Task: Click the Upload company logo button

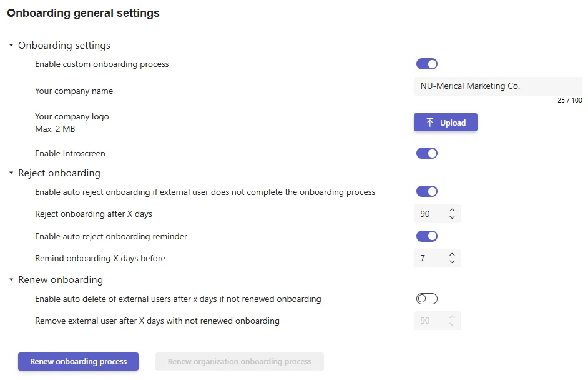Action: coord(446,122)
